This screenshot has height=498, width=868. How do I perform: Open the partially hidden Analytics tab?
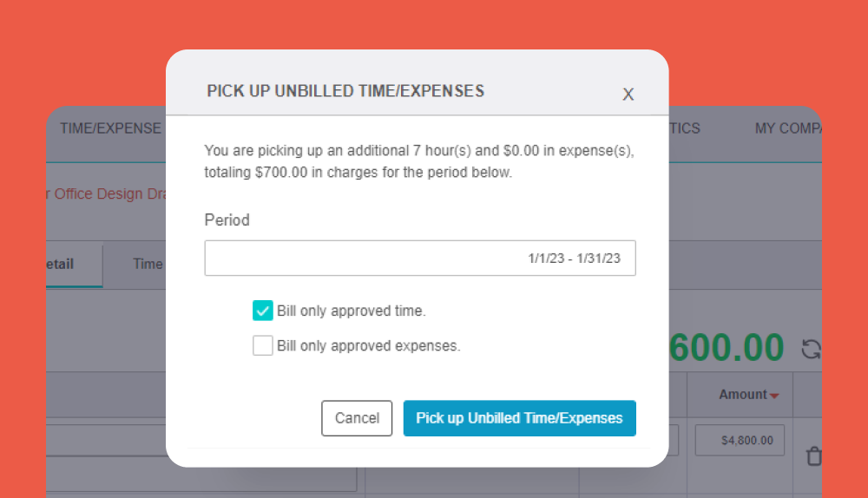point(685,128)
